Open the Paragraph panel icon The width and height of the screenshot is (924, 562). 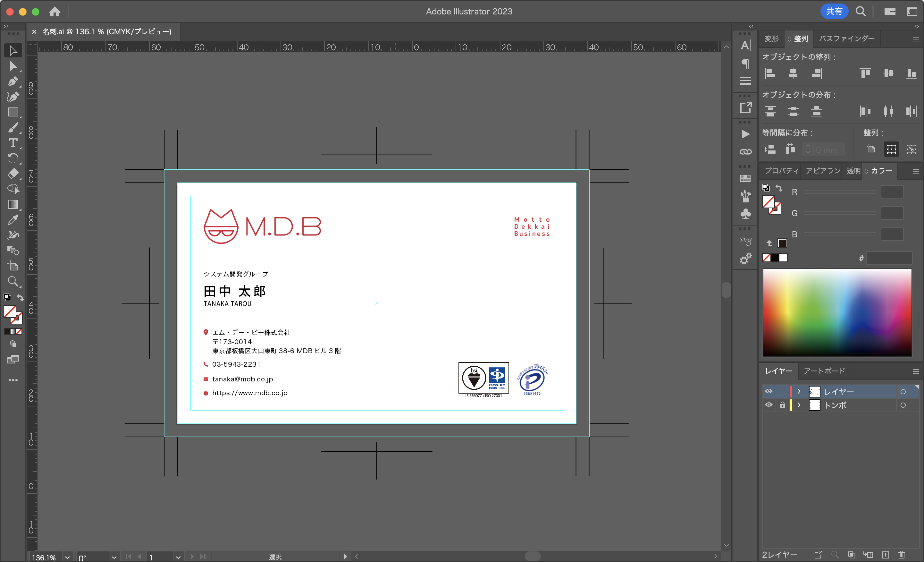tap(745, 64)
